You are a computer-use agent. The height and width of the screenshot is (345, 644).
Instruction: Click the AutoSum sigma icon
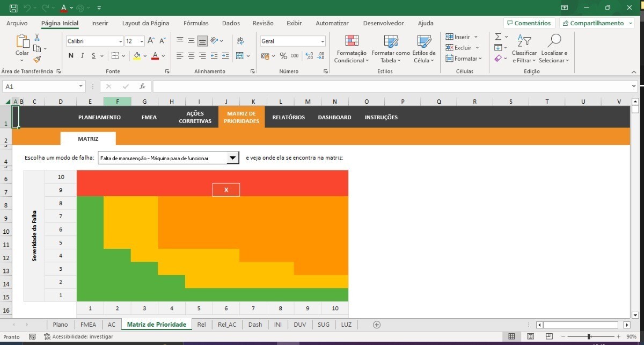click(499, 37)
